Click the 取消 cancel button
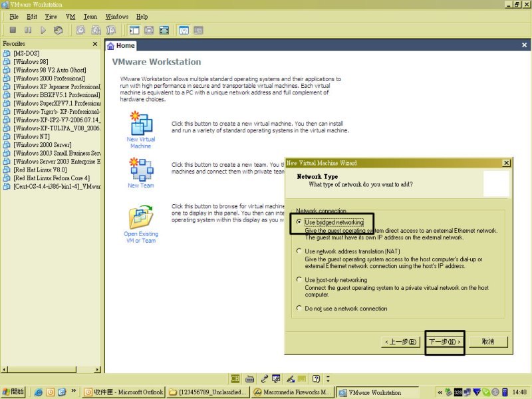 coord(488,342)
